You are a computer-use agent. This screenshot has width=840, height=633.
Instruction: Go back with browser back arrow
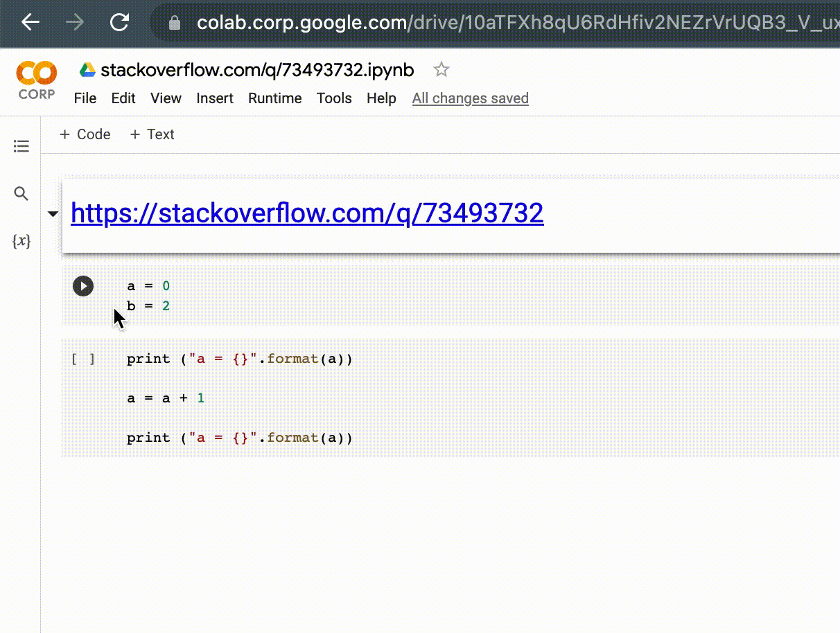30,22
